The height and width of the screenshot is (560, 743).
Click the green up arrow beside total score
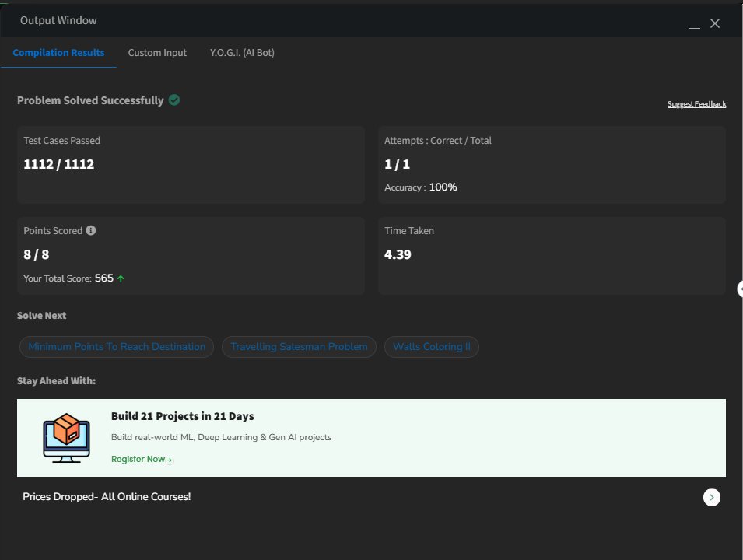[121, 278]
